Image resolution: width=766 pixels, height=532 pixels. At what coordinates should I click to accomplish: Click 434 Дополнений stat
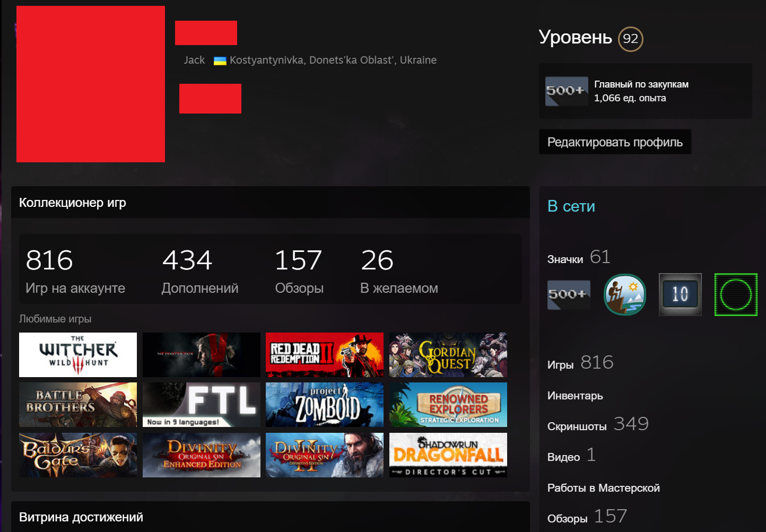point(200,271)
